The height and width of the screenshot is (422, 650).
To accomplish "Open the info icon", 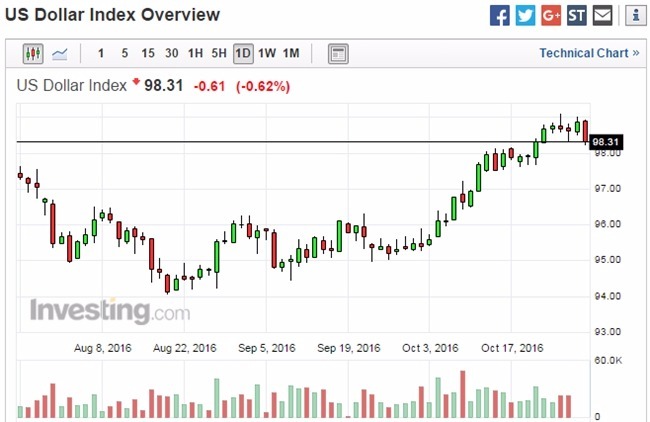I will point(635,16).
